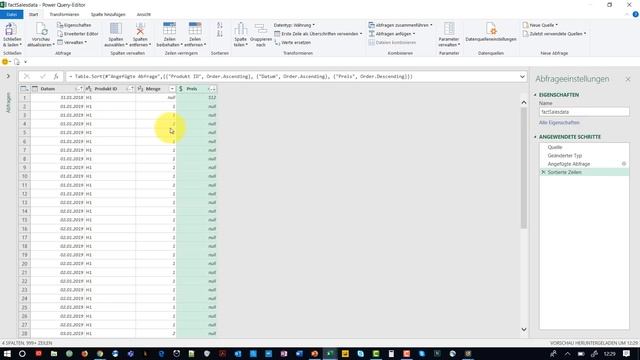Click the Zeilen entfernen icon
Viewport: 640px width, 360px height.
click(195, 29)
